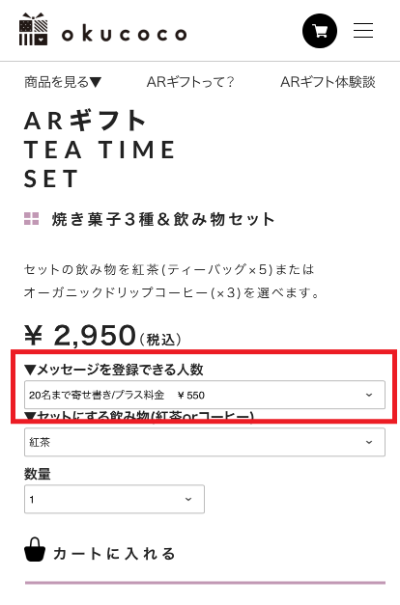Click the ¥2,950 price text
400x605 pixels.
coord(103,335)
